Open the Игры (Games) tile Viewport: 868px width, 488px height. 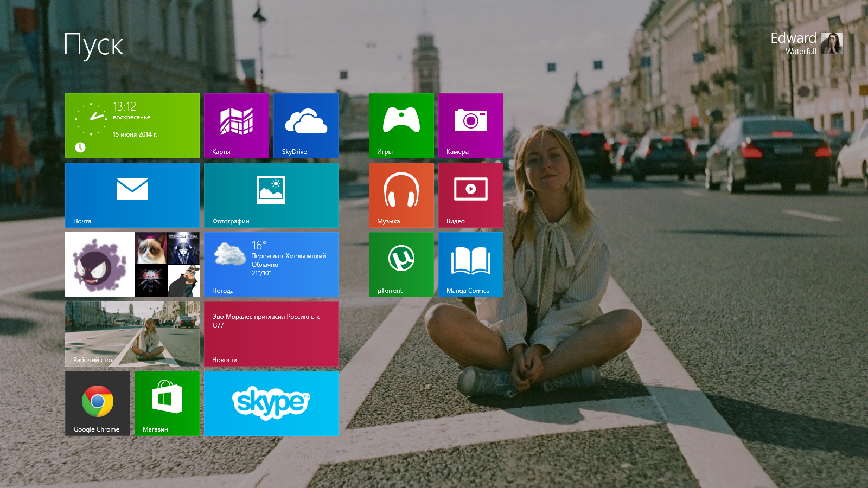(401, 126)
